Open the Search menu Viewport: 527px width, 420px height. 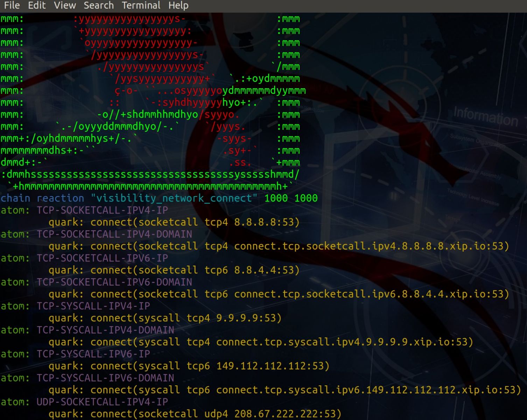click(99, 5)
